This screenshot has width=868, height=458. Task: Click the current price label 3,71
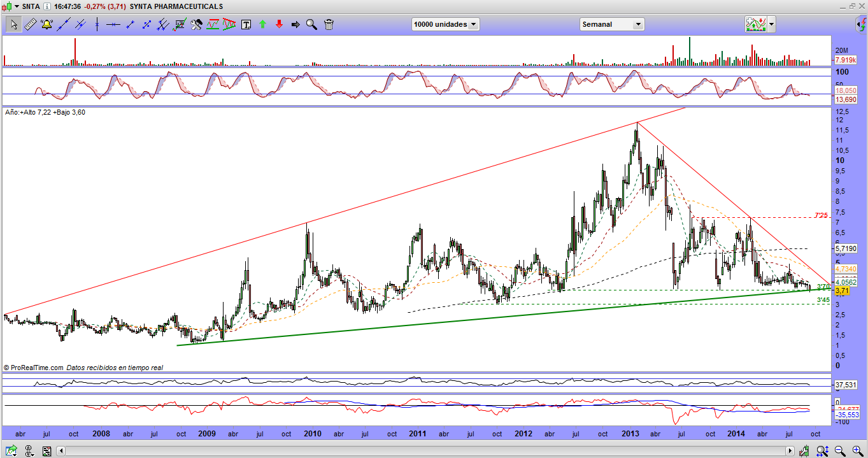842,290
